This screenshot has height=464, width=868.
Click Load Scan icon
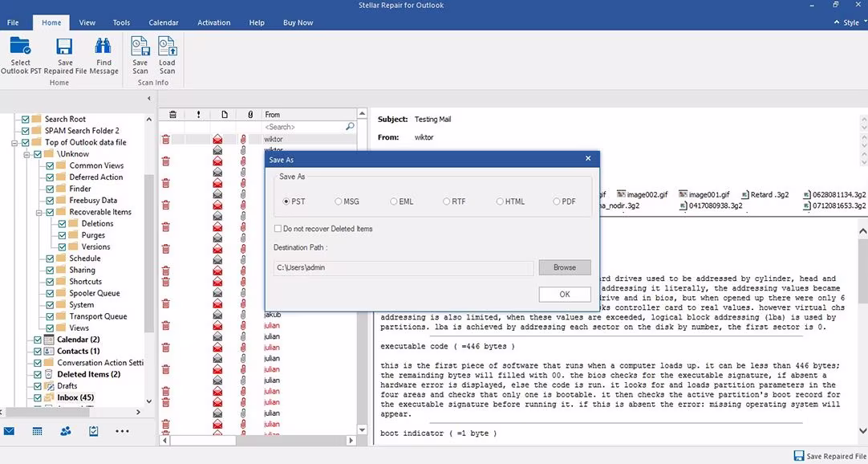167,46
